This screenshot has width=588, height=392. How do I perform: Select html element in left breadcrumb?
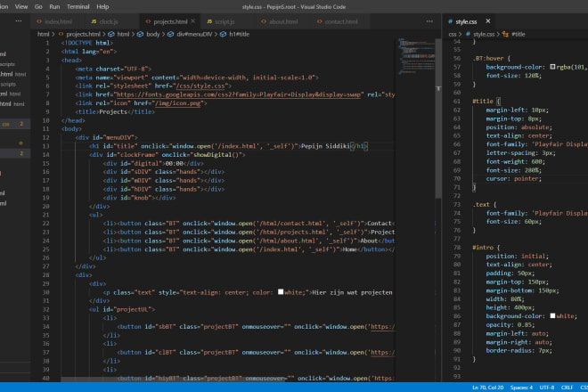123,34
